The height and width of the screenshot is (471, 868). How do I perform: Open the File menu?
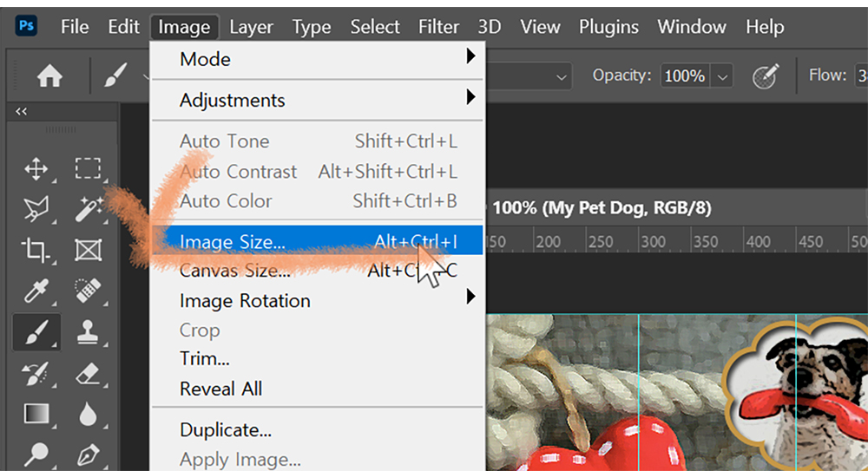tap(75, 27)
